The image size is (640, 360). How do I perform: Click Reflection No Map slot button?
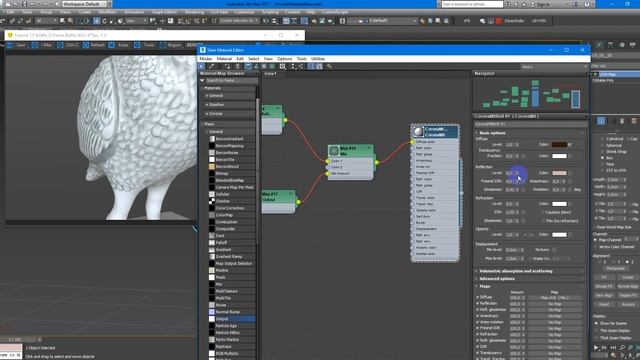point(555,304)
